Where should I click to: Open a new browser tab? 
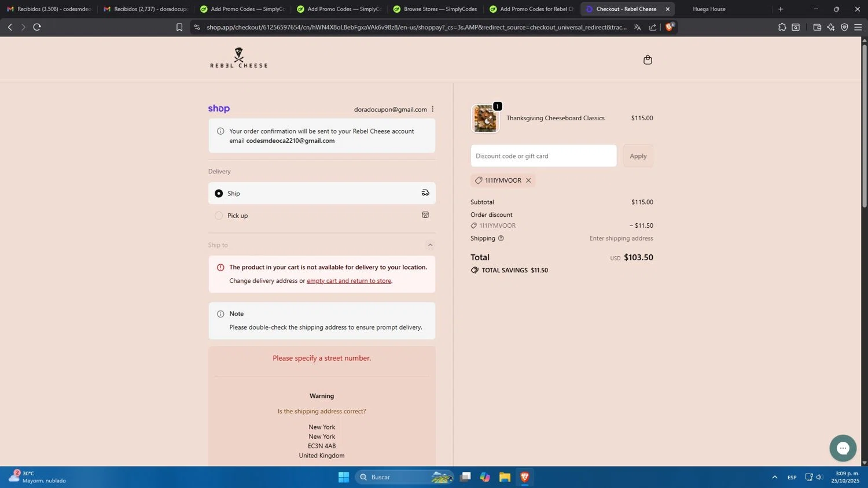(781, 9)
